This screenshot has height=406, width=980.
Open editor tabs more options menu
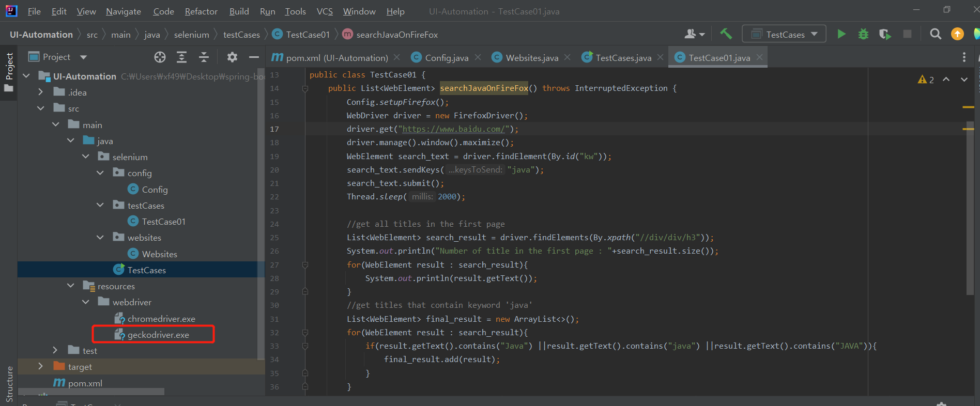pyautogui.click(x=964, y=57)
